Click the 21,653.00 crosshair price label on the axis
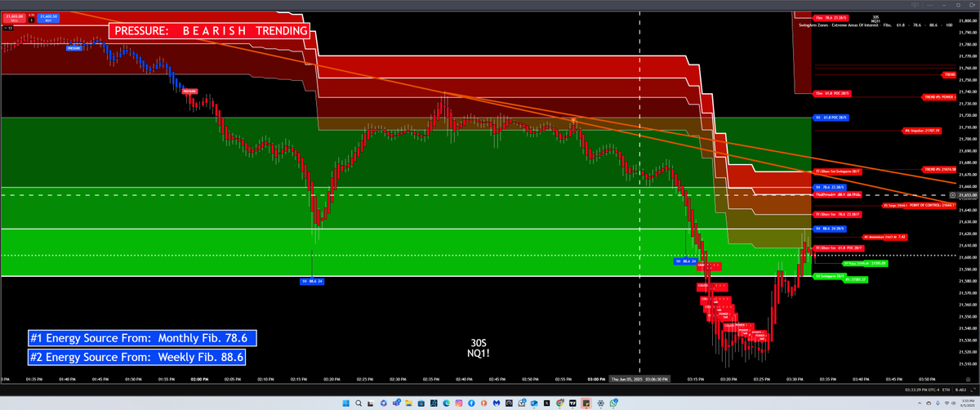The image size is (980, 410). coord(968,195)
